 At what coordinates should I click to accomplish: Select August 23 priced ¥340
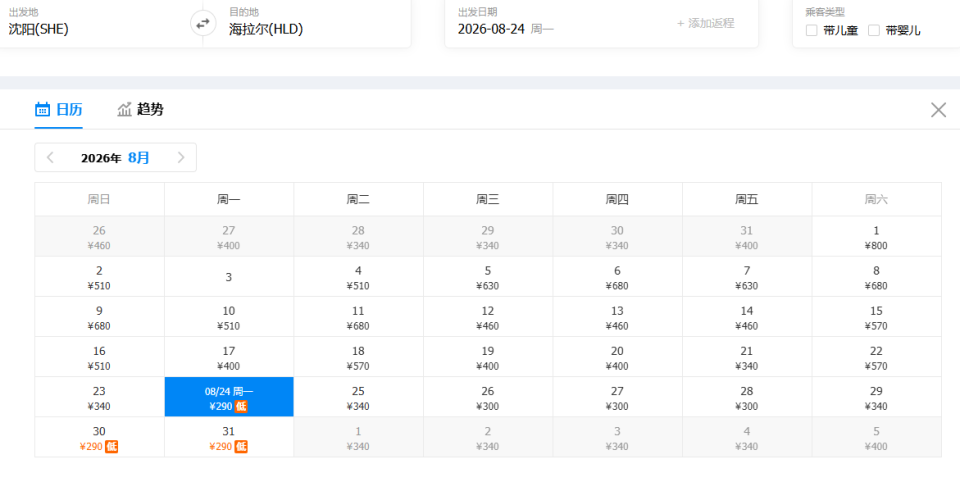[x=99, y=397]
